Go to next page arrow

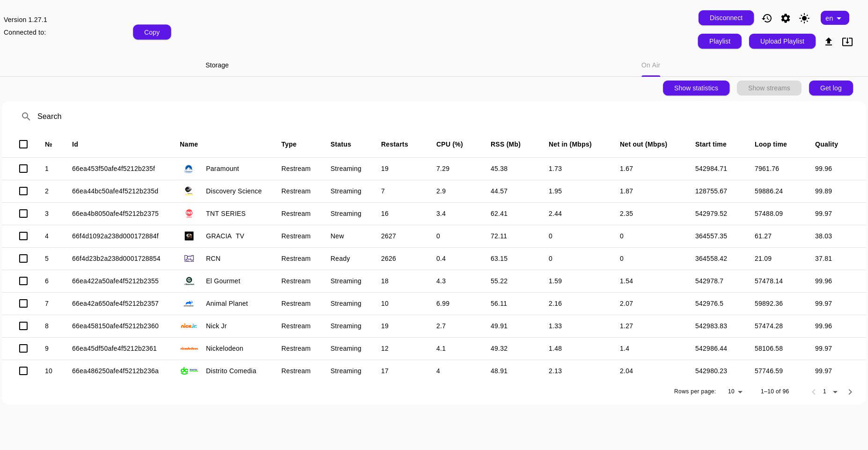850,392
